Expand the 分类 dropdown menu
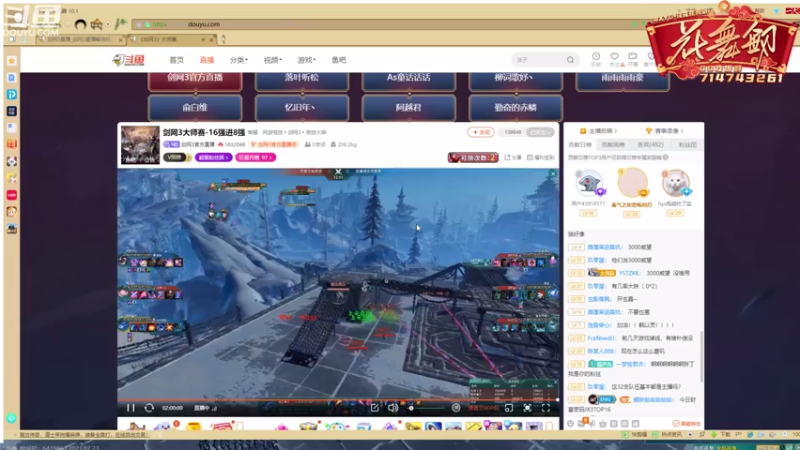Viewport: 800px width, 450px height. point(238,60)
